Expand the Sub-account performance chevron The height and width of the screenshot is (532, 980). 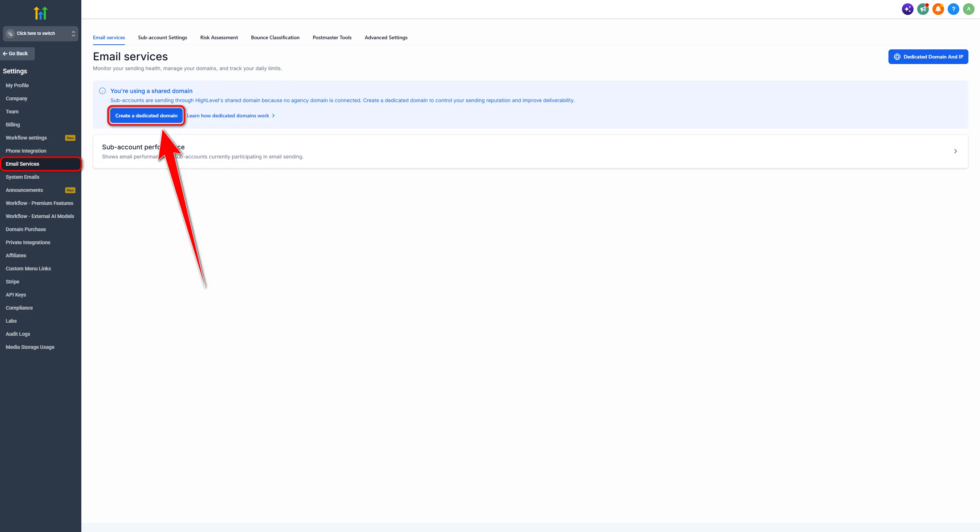pyautogui.click(x=955, y=151)
